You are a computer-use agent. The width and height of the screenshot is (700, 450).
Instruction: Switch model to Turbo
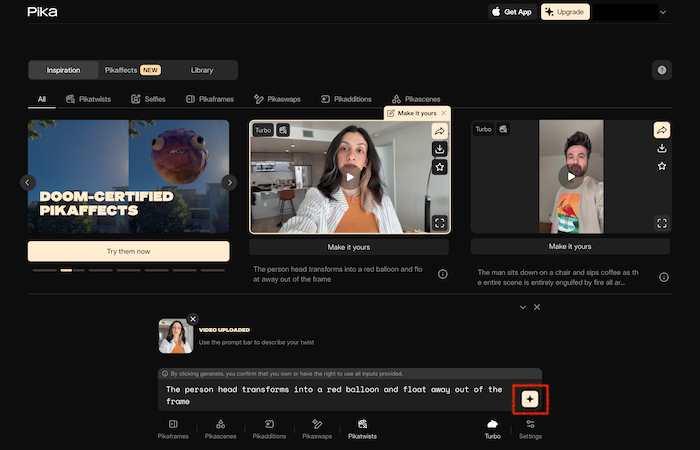pyautogui.click(x=492, y=429)
